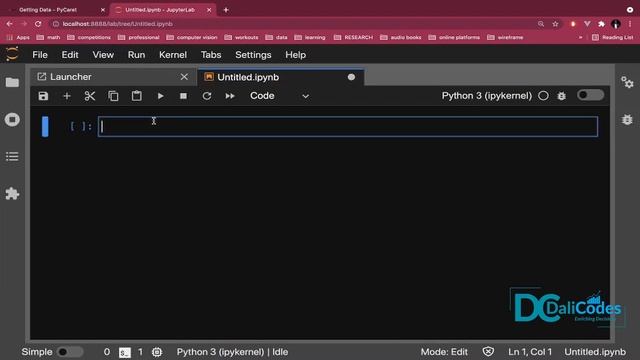Open the Extension Manager puzzle icon
This screenshot has height=360, width=640.
(12, 193)
